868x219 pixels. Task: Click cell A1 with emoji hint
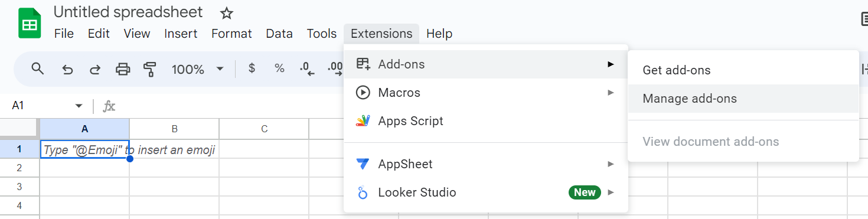(x=84, y=149)
